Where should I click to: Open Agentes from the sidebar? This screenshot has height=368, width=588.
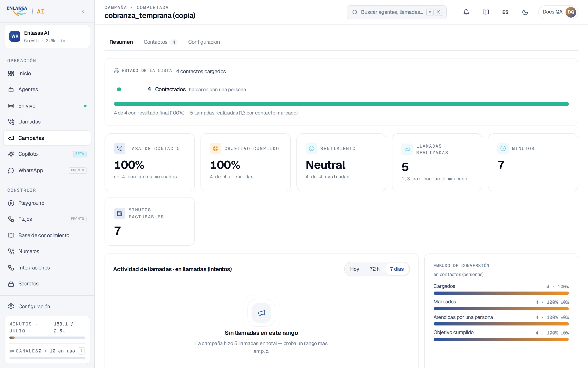pos(47,90)
